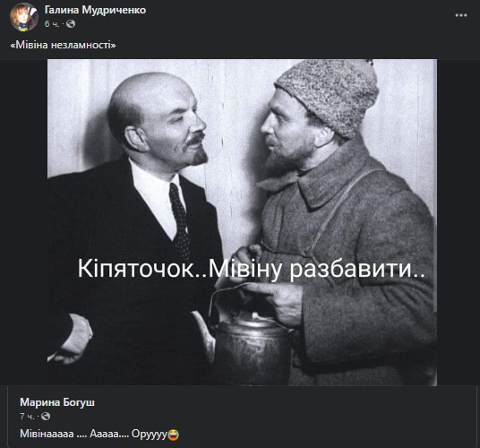The width and height of the screenshot is (480, 448).
Task: Click Галина Мудриченко's profile avatar
Action: coord(24,17)
